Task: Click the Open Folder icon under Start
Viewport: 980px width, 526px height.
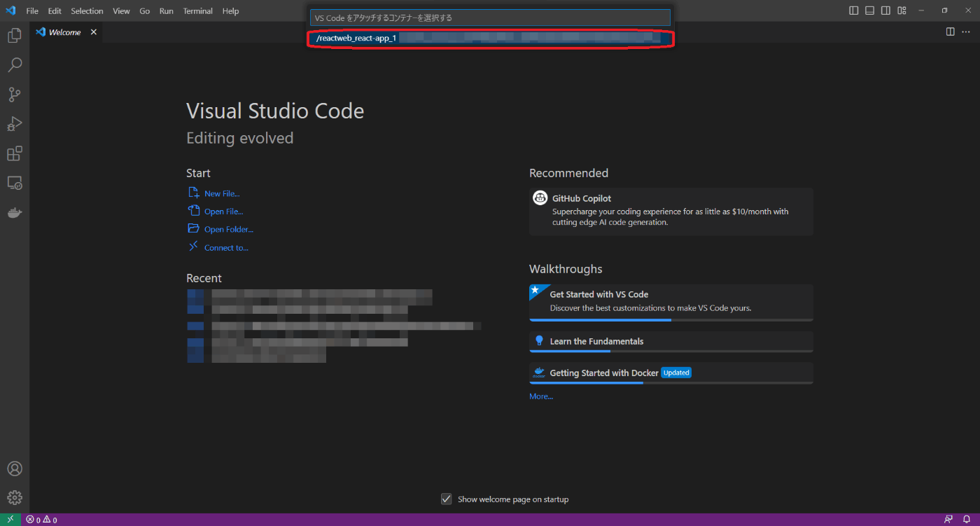Action: click(x=193, y=228)
